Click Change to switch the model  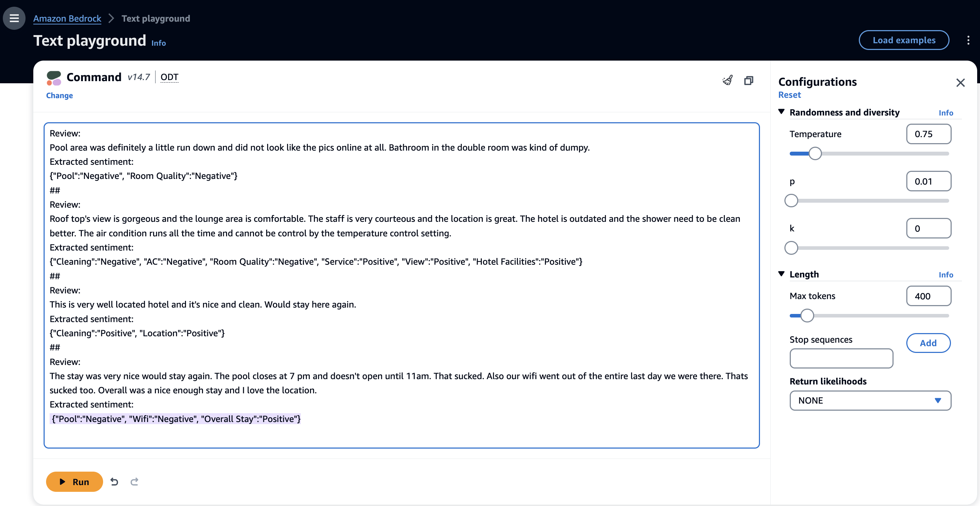60,95
